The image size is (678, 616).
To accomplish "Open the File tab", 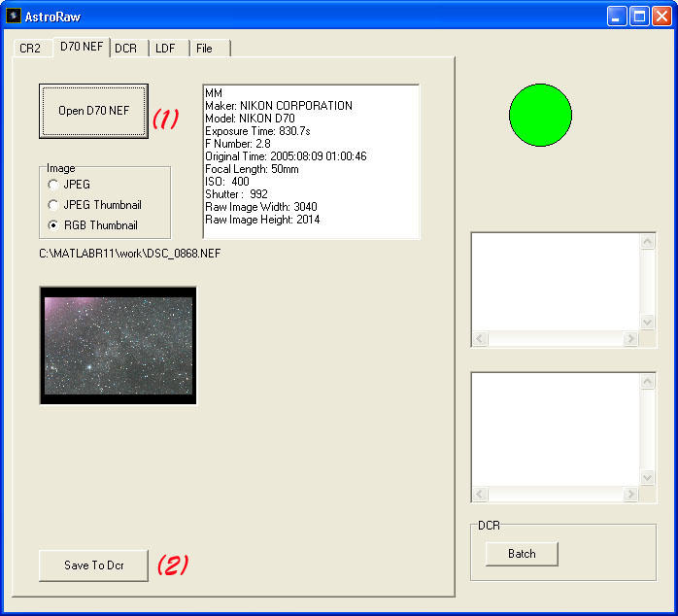I will pos(210,48).
